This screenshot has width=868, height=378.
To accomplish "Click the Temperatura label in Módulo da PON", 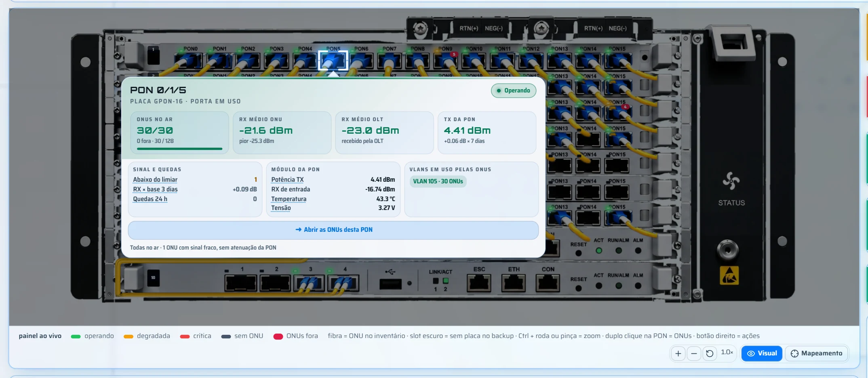I will pyautogui.click(x=289, y=199).
